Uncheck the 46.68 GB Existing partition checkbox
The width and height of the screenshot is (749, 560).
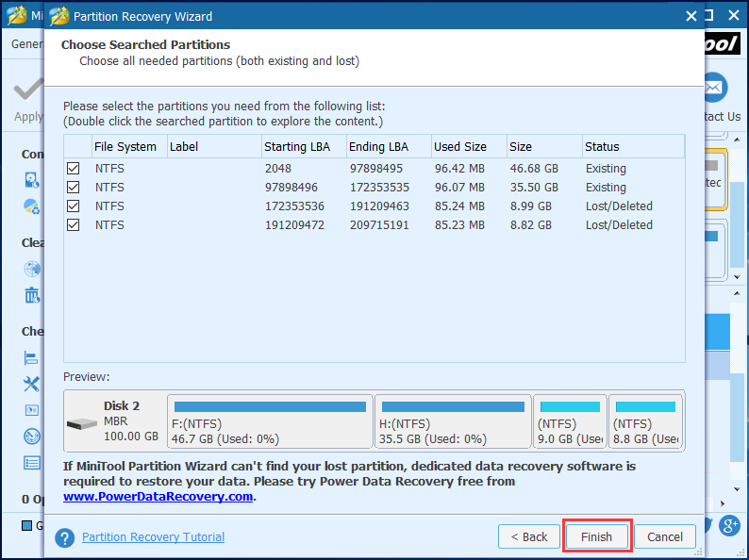[73, 169]
